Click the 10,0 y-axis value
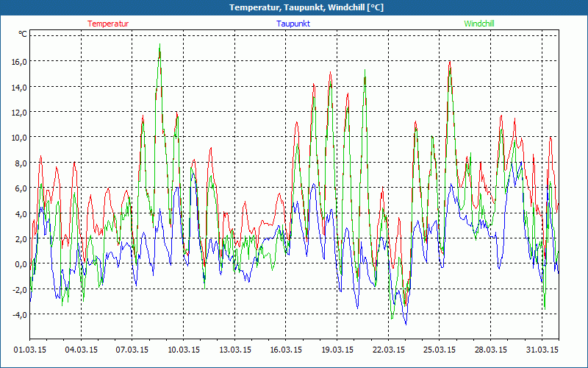 19,138
